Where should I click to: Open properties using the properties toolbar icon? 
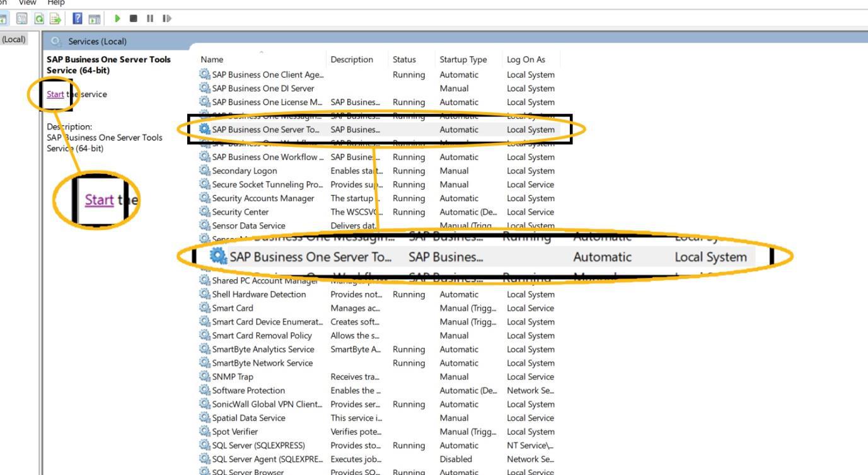pyautogui.click(x=21, y=18)
